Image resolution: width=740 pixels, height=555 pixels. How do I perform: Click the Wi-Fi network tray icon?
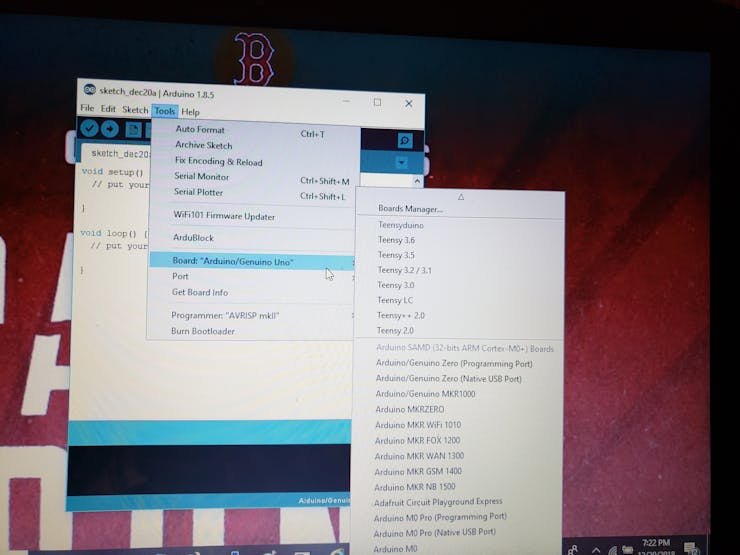612,550
